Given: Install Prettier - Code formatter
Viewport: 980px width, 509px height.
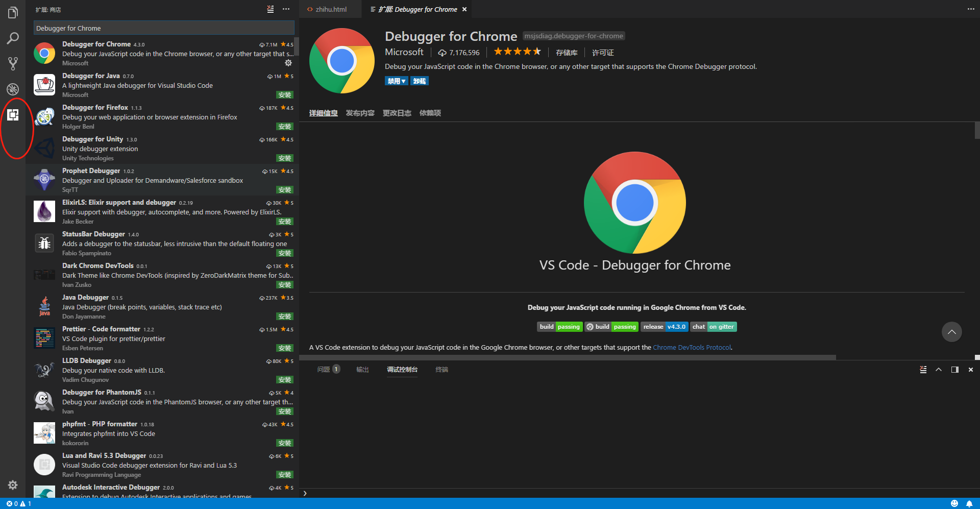Looking at the screenshot, I should coord(285,348).
